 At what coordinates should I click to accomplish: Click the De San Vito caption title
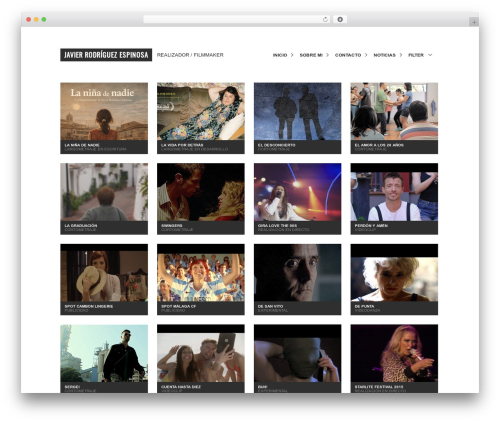click(x=270, y=306)
